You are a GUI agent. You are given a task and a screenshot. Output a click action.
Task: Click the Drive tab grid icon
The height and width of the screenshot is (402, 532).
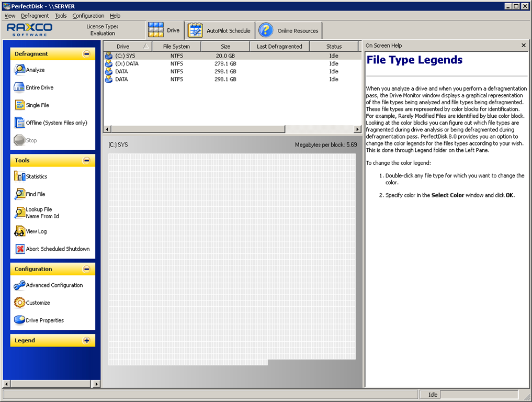(x=156, y=30)
